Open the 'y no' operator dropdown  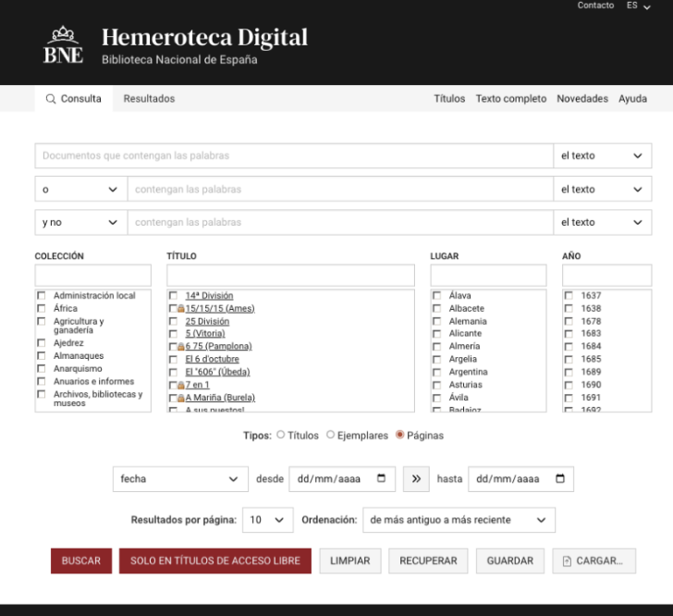[81, 222]
